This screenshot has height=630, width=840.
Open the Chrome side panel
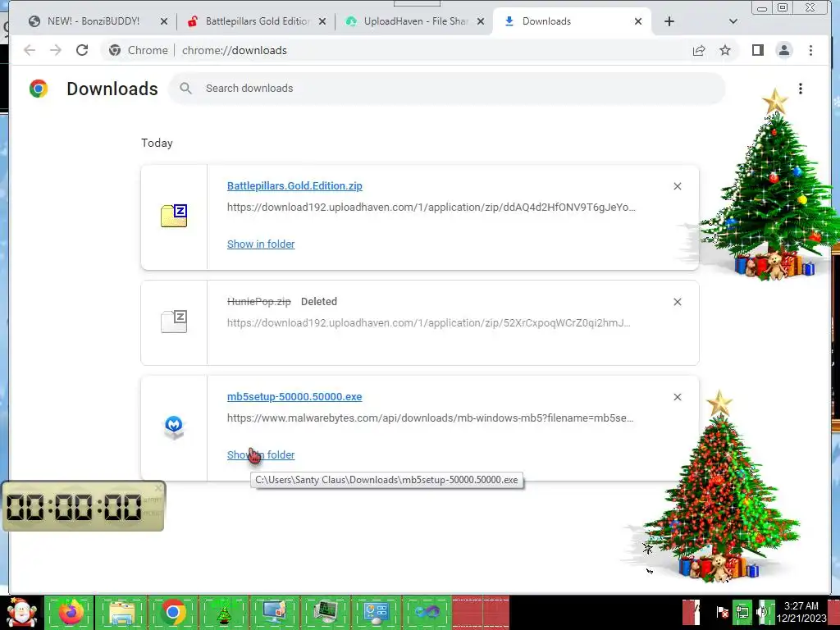coord(757,50)
